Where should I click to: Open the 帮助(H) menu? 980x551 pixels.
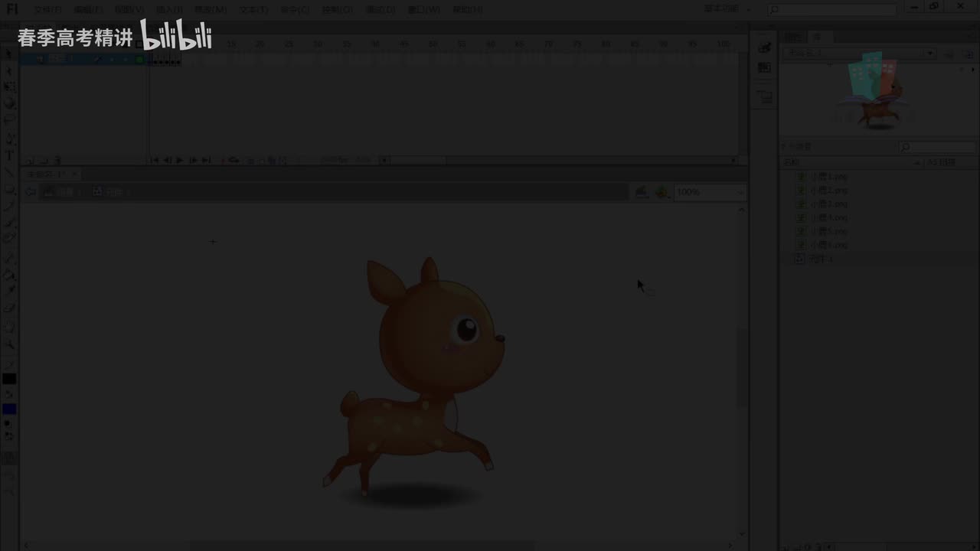click(x=467, y=9)
